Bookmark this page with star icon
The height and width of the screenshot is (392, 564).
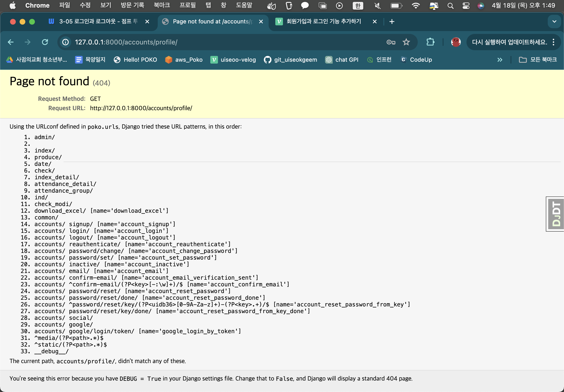tap(406, 42)
